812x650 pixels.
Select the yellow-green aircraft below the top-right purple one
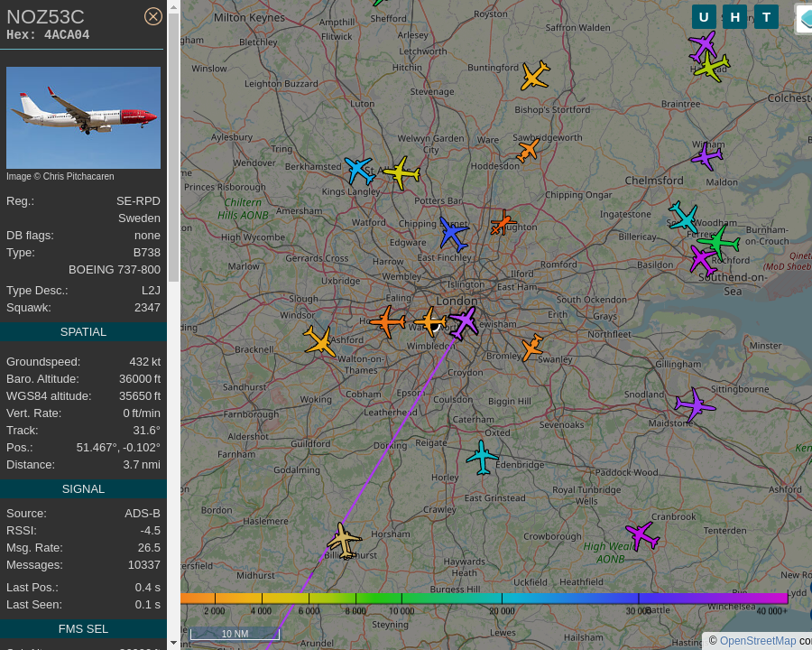coord(711,66)
